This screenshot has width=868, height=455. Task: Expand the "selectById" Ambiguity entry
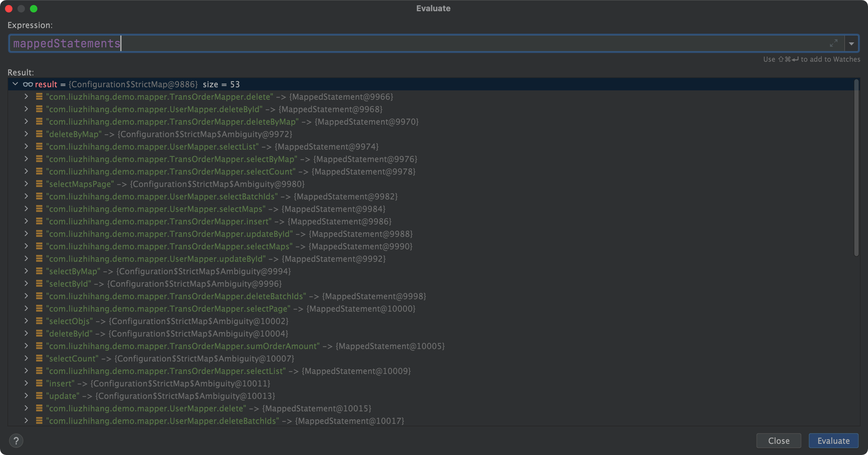click(26, 284)
